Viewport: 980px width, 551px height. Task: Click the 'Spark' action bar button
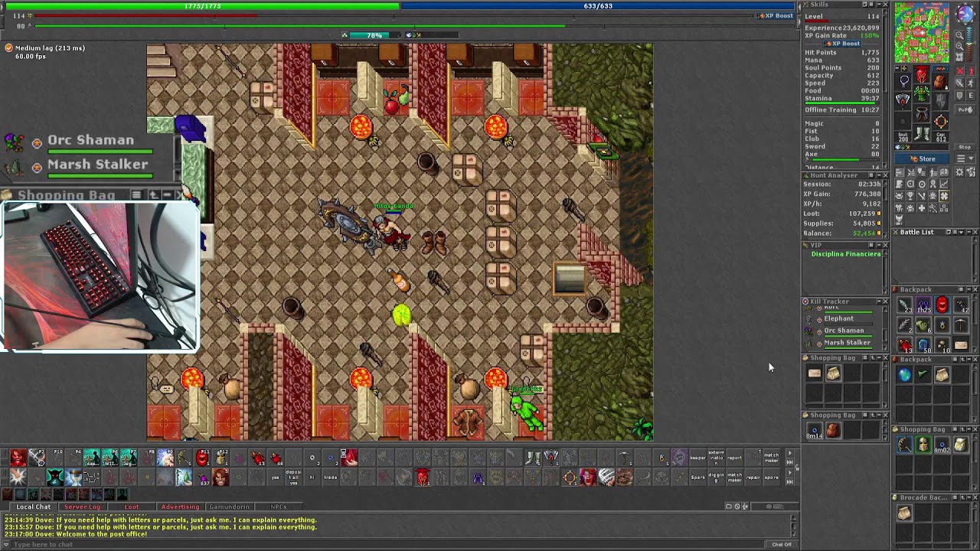click(698, 478)
